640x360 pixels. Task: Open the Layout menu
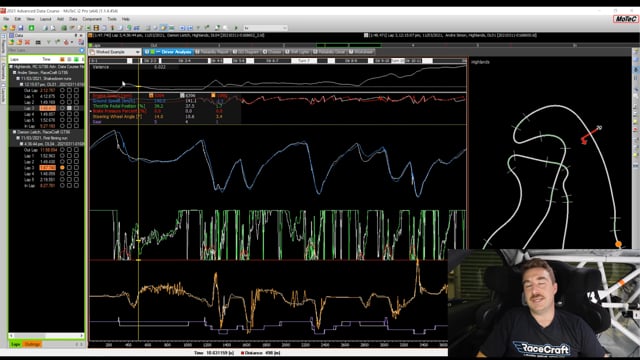pyautogui.click(x=45, y=19)
